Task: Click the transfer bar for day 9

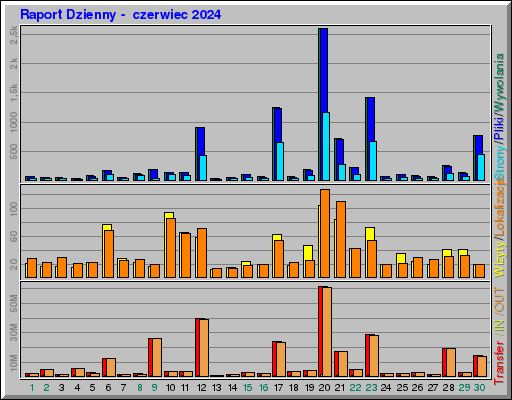Action: (155, 358)
